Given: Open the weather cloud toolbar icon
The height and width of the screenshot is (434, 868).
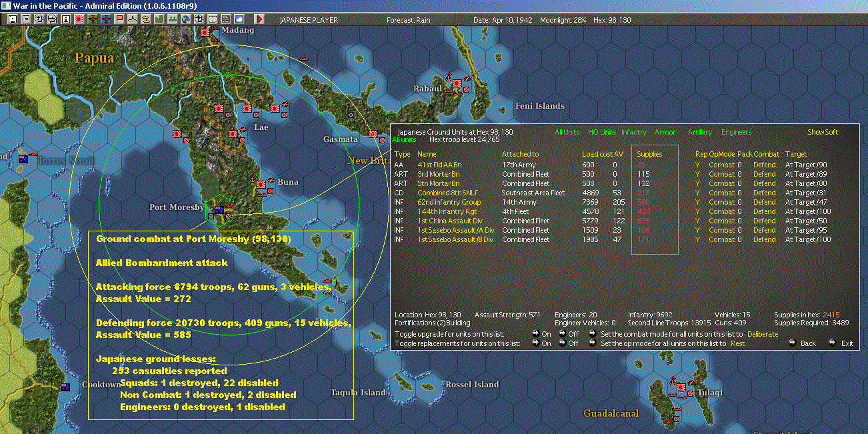Looking at the screenshot, I should [x=240, y=19].
